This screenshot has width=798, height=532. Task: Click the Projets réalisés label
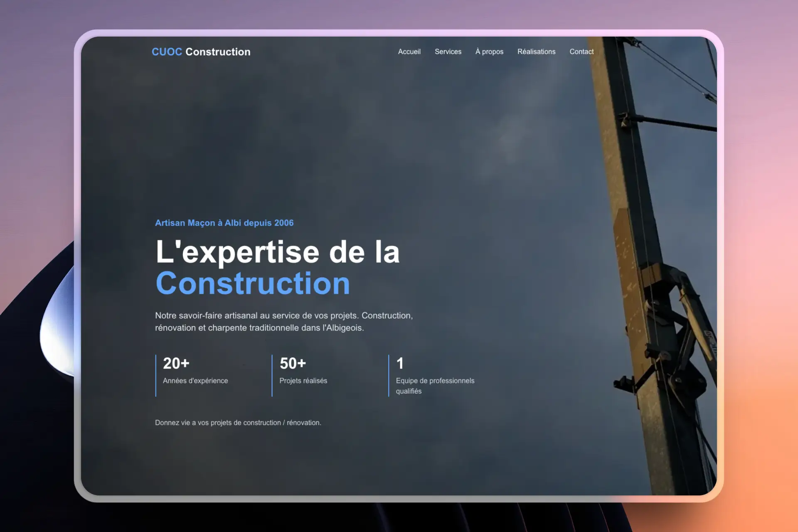[303, 381]
